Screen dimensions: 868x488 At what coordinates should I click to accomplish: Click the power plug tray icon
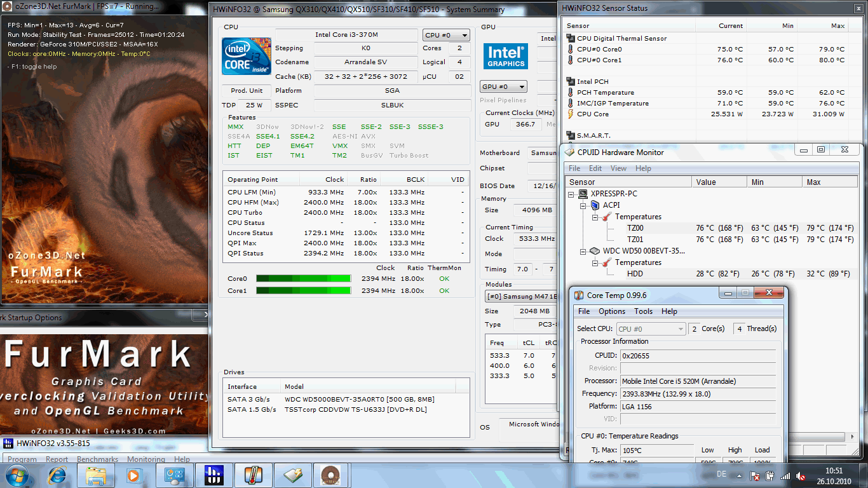(770, 475)
